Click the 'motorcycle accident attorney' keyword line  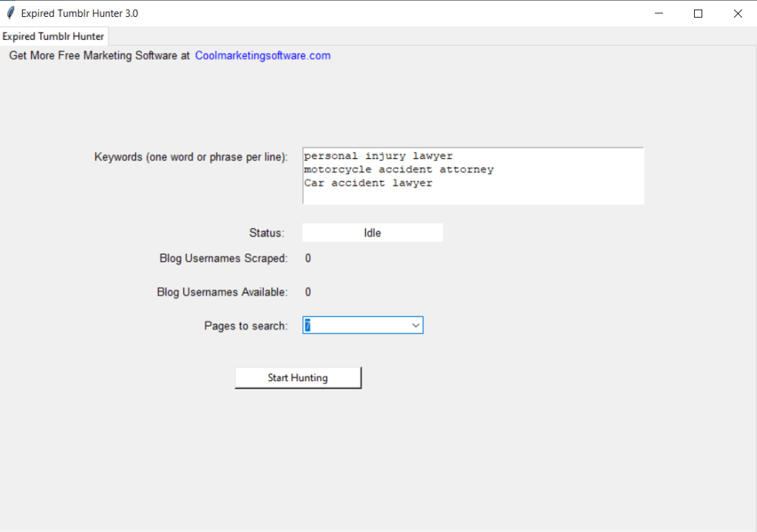click(398, 169)
